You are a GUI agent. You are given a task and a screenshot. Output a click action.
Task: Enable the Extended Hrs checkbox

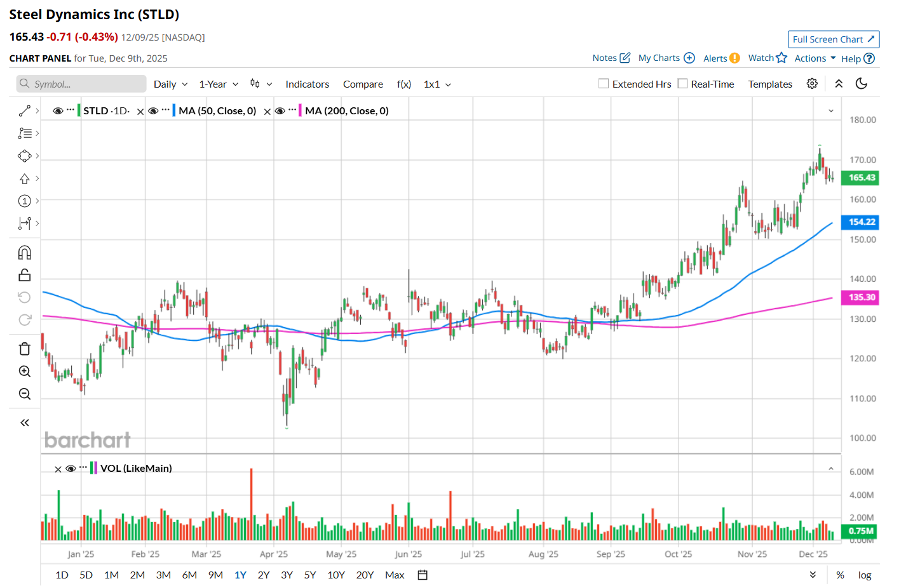click(x=604, y=84)
